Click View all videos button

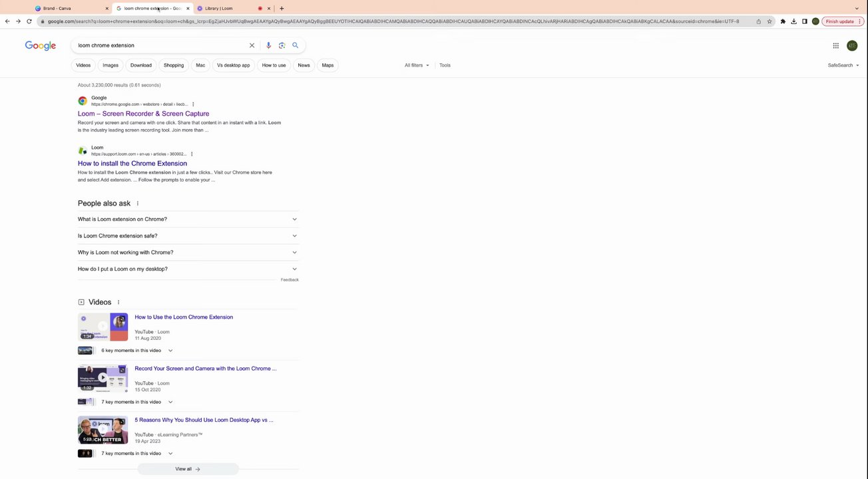(188, 469)
